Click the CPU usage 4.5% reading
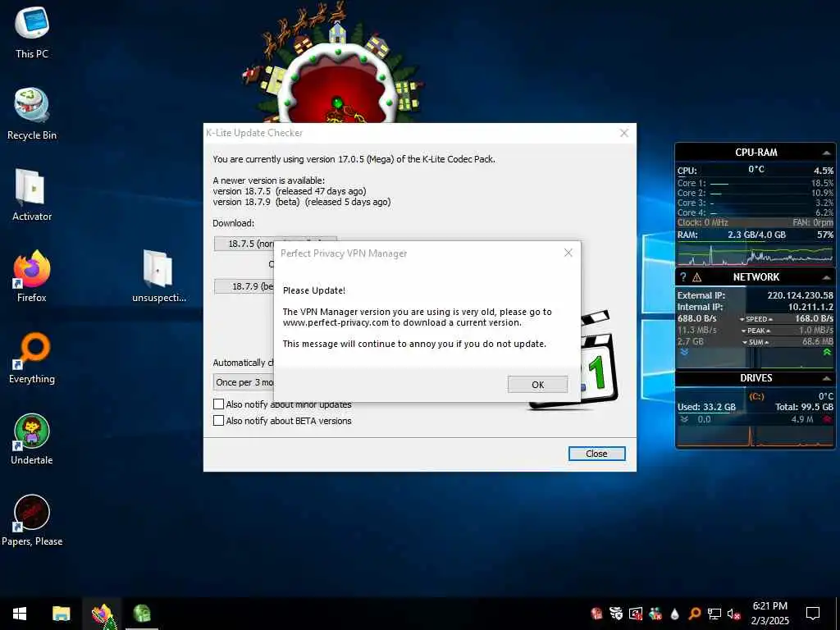The width and height of the screenshot is (840, 630). point(824,171)
